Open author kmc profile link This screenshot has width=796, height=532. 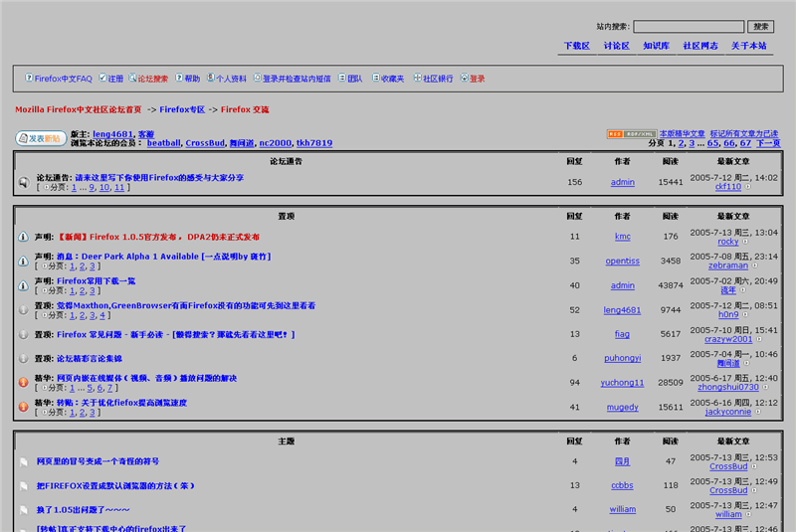623,237
